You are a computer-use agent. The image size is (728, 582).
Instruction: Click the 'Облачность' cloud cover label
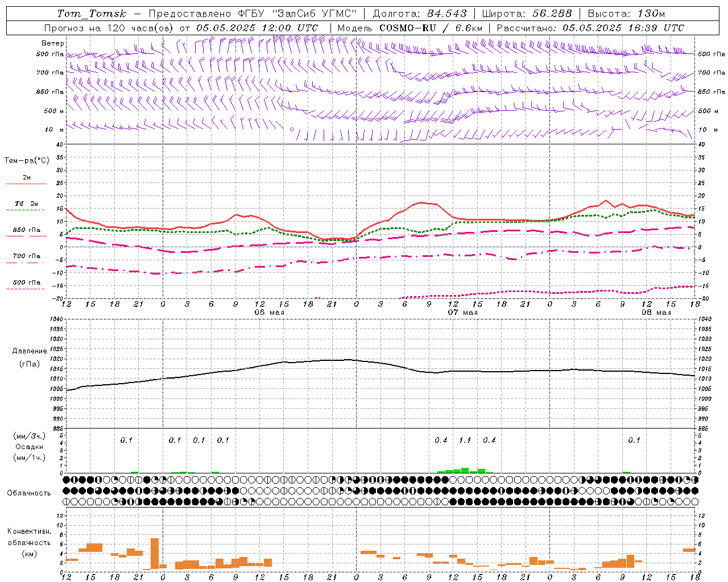click(x=29, y=493)
